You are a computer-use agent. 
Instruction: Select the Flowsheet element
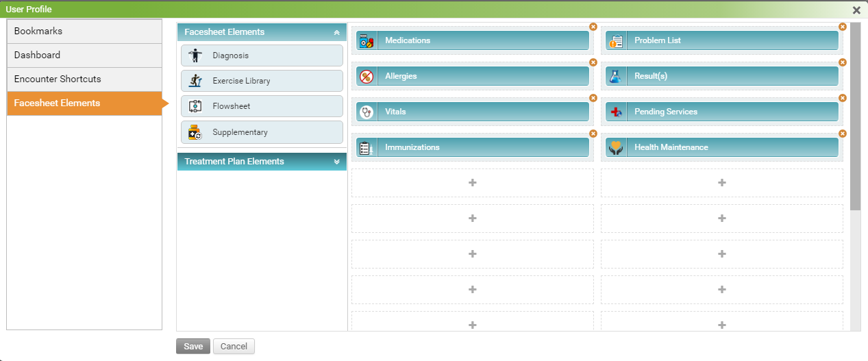pos(262,106)
